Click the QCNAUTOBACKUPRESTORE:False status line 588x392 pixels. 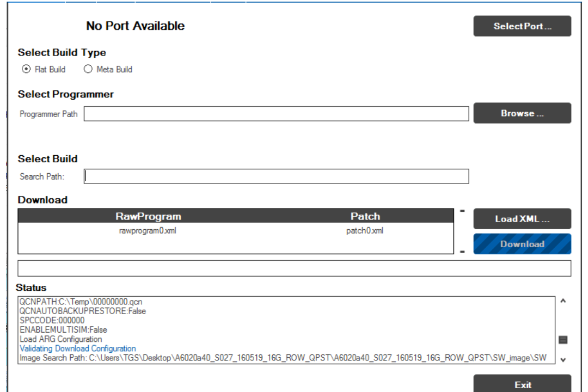83,311
